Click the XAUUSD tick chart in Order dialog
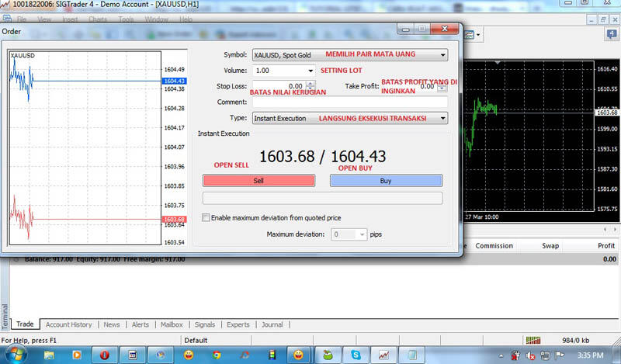Viewport: 621px width, 364px height. click(85, 147)
